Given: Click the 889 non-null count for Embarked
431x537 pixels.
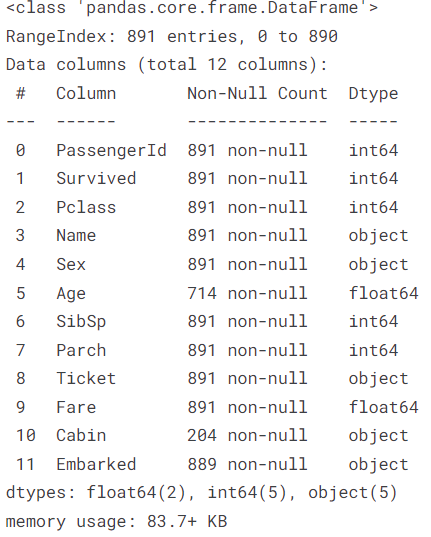Looking at the screenshot, I should pos(247,465).
